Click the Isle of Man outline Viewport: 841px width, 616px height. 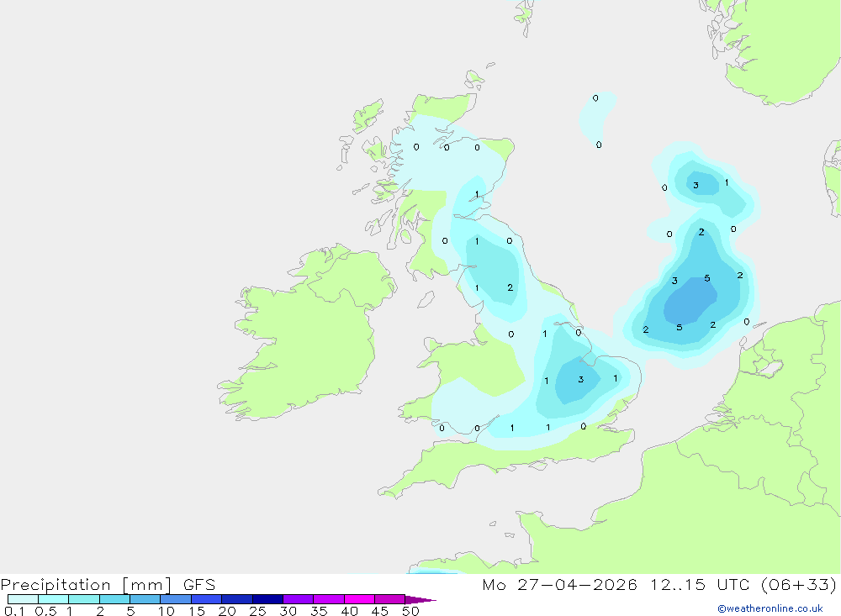click(x=426, y=300)
